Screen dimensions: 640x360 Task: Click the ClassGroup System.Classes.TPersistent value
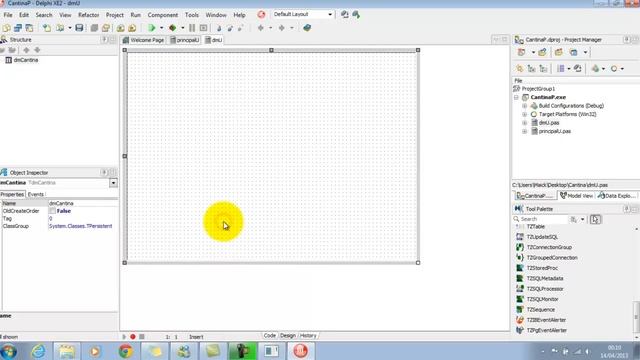click(x=83, y=226)
